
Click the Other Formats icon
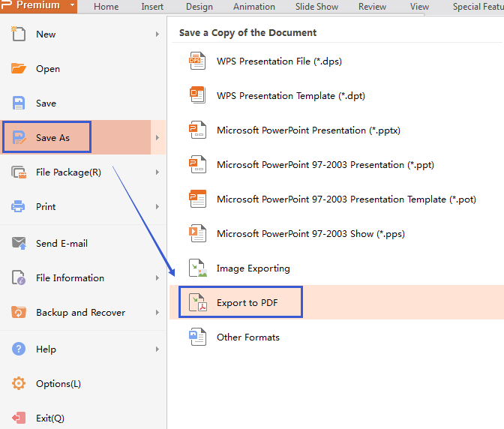197,337
